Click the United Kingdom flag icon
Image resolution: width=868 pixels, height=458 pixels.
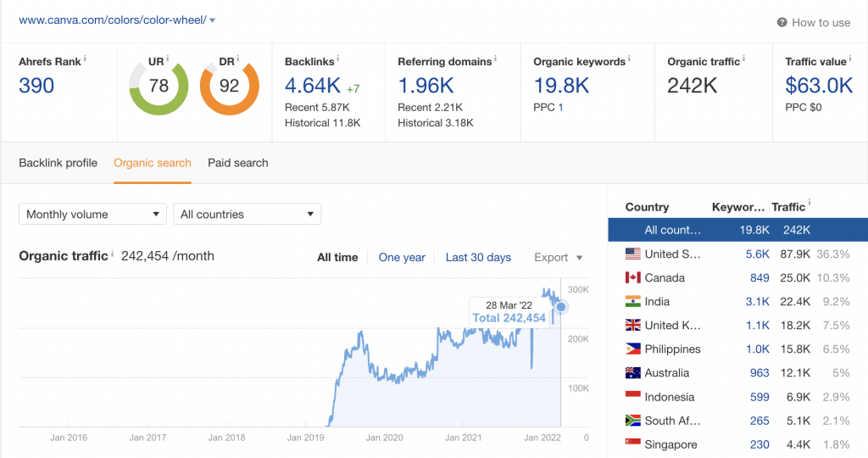pyautogui.click(x=632, y=326)
